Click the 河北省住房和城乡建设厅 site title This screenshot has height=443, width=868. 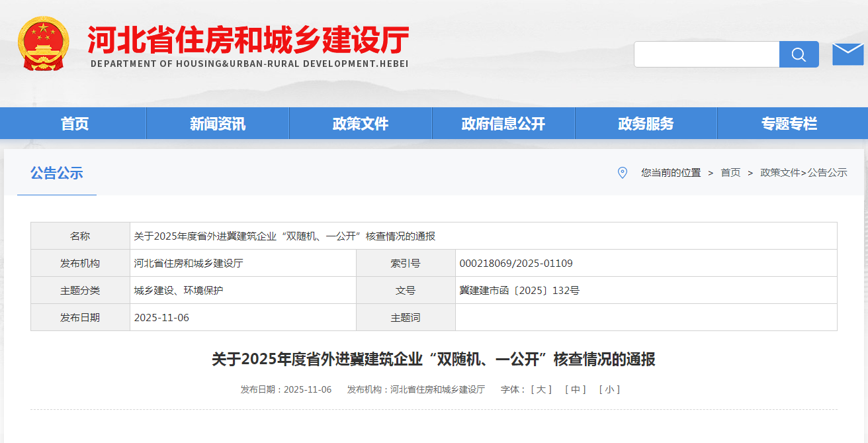click(249, 41)
